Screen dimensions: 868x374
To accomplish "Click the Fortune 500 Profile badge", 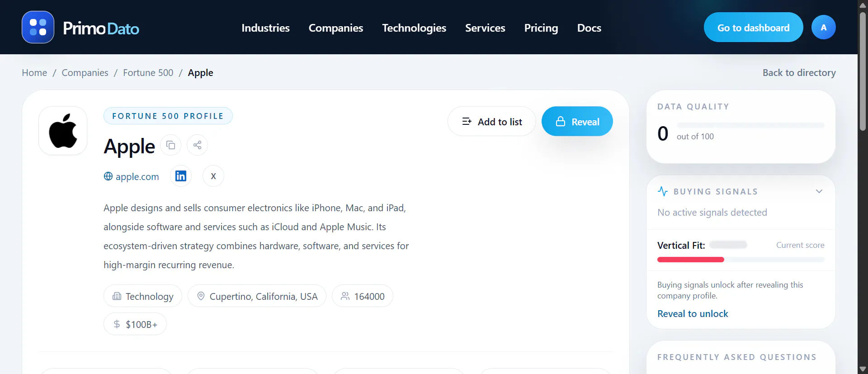I will tap(168, 116).
